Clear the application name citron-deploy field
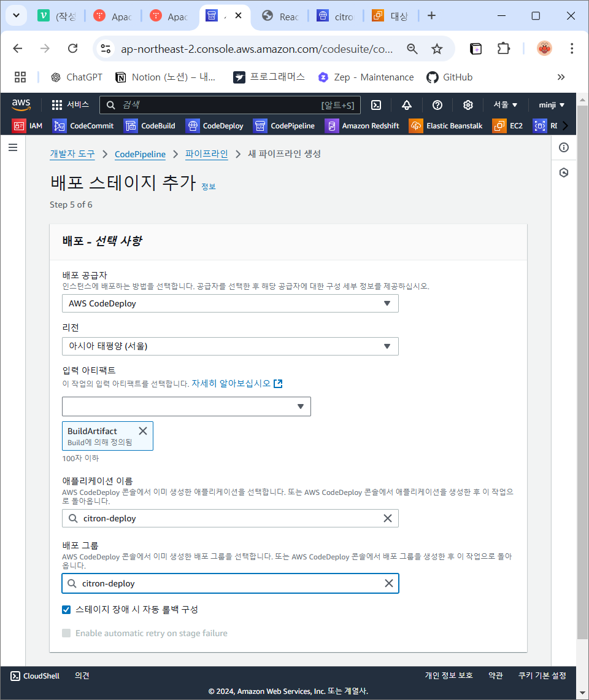This screenshot has height=700, width=589. pyautogui.click(x=388, y=518)
